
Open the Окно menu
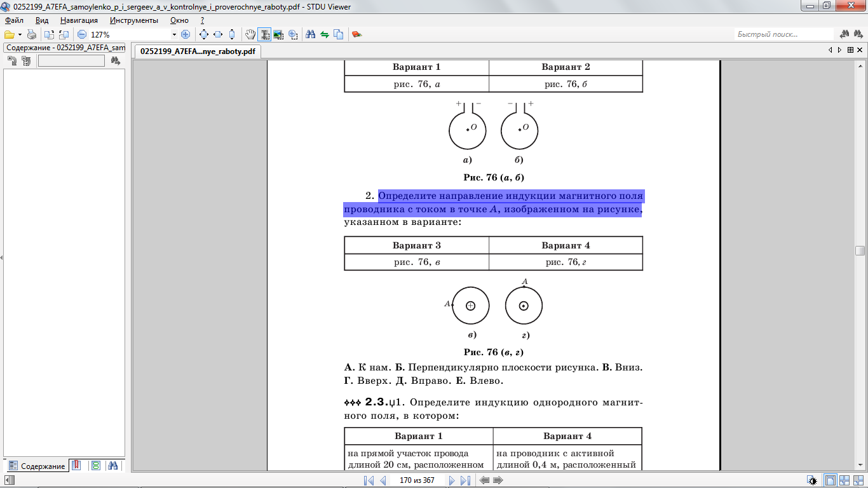click(x=179, y=20)
